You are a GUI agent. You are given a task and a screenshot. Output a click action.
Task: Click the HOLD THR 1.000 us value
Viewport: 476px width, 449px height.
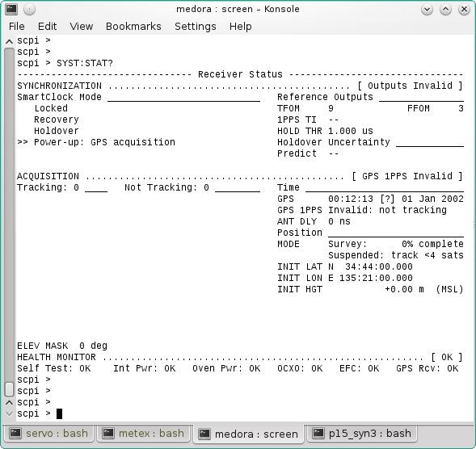click(x=351, y=131)
